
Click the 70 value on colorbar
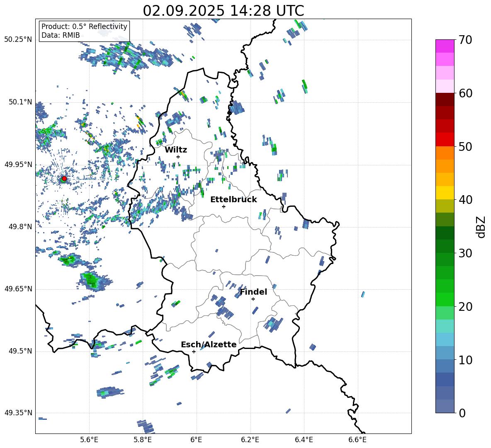point(465,40)
